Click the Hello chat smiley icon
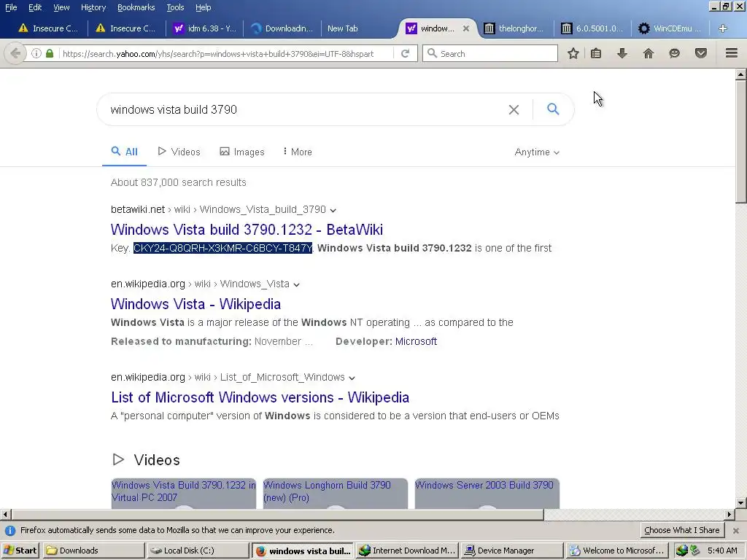The height and width of the screenshot is (560, 747). click(x=674, y=53)
